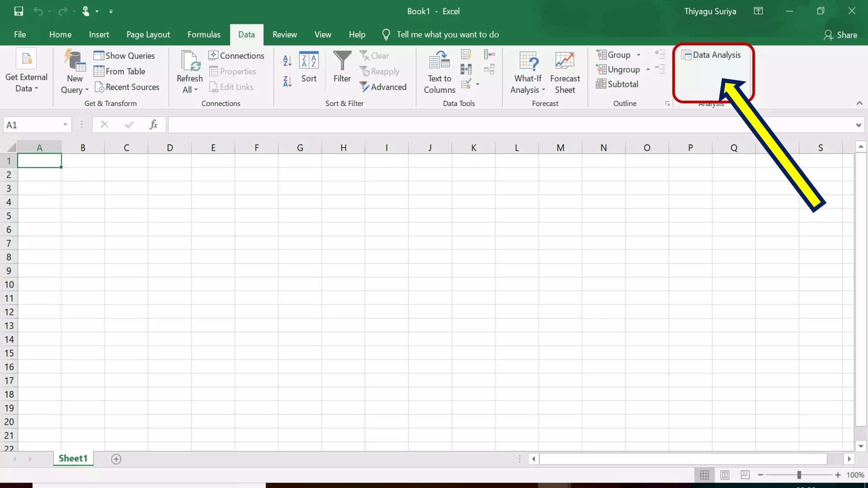Switch to the Review tab
This screenshot has width=868, height=488.
[284, 35]
